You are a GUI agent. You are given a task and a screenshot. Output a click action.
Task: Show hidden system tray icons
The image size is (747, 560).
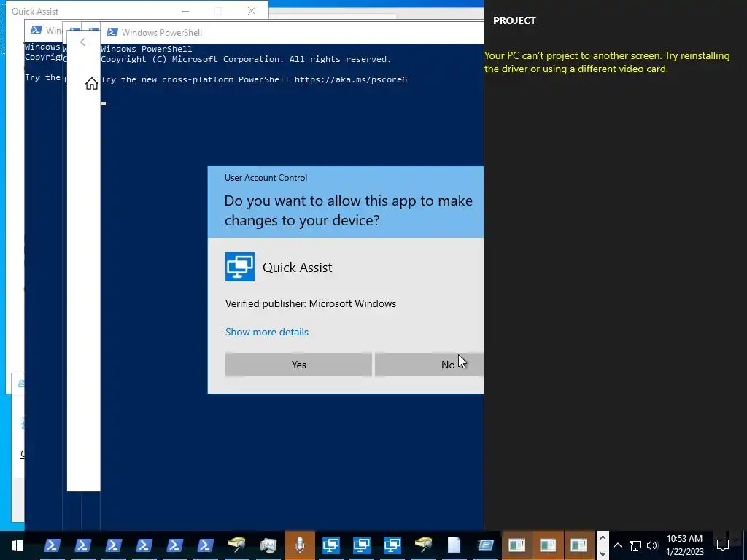click(x=617, y=545)
